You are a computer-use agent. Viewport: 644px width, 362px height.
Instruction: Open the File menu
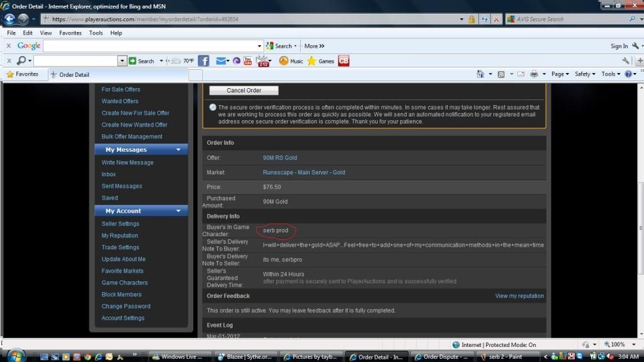[11, 33]
